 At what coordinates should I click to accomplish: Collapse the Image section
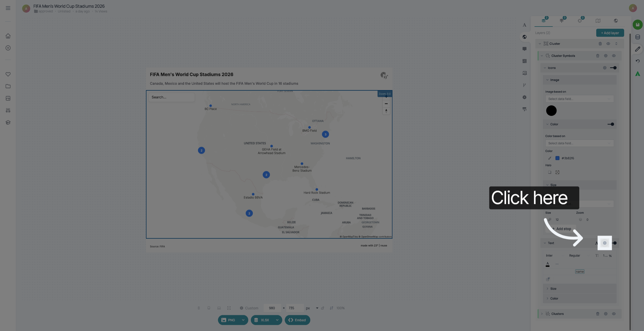pos(547,80)
